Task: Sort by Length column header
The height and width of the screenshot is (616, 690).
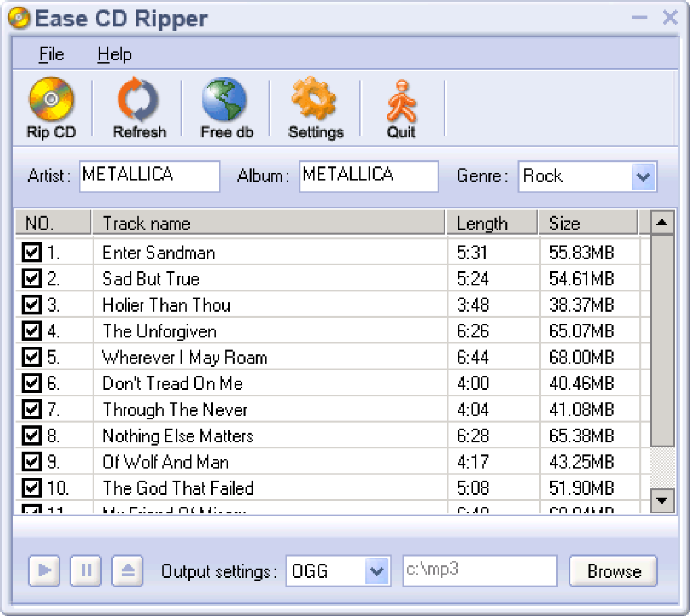Action: [492, 222]
